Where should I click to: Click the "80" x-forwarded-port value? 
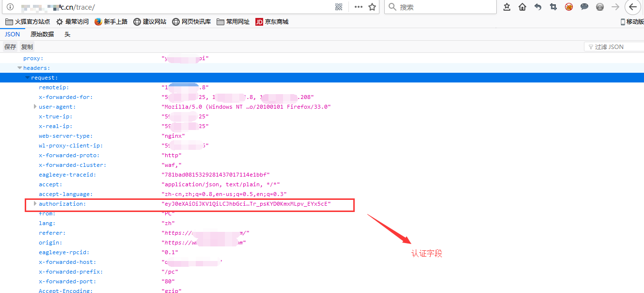168,281
